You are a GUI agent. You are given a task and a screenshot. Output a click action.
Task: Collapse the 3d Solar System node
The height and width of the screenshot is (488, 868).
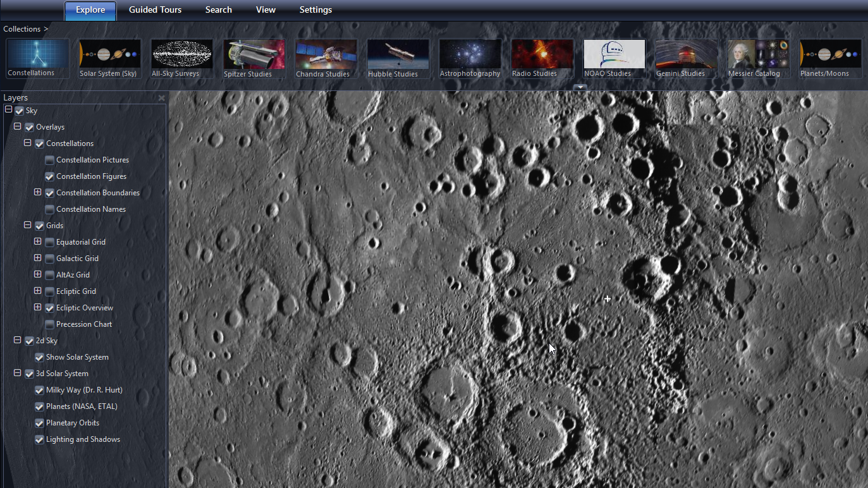point(18,373)
